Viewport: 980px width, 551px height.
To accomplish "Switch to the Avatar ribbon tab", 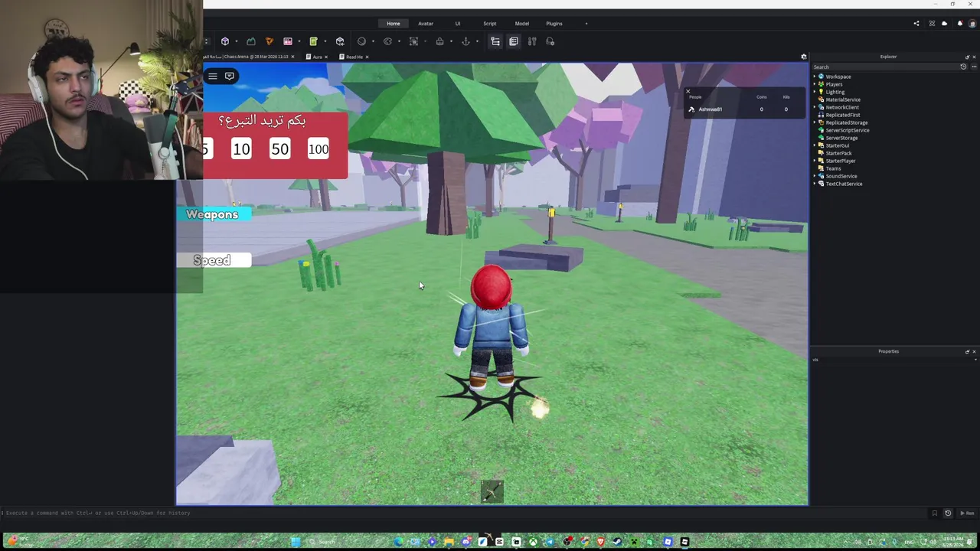I will [x=426, y=24].
